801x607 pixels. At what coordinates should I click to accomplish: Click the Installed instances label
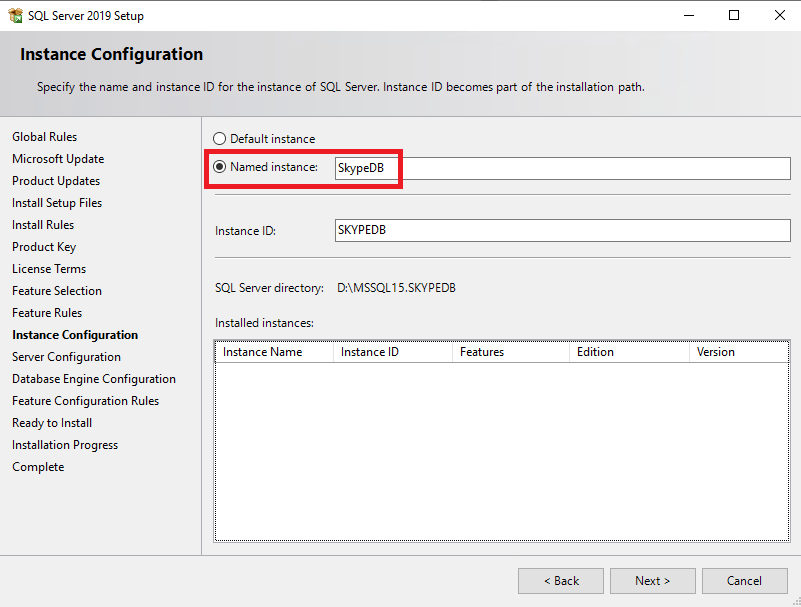pyautogui.click(x=264, y=323)
